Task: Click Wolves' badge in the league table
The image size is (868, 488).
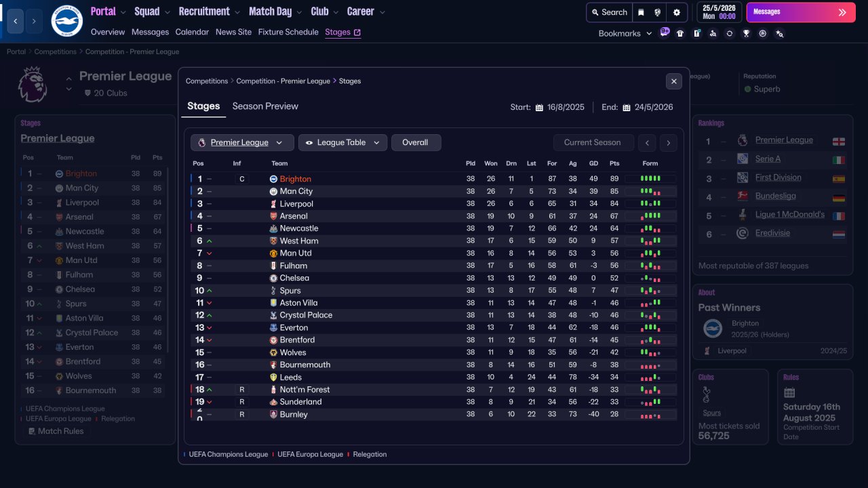Action: coord(273,352)
